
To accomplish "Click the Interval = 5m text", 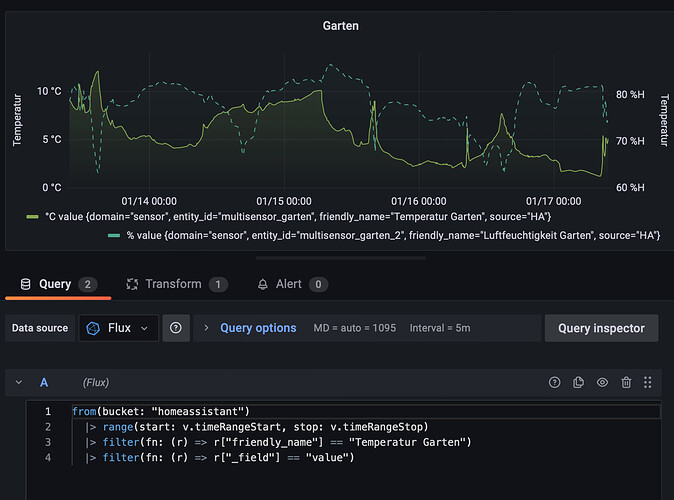I will coord(440,328).
